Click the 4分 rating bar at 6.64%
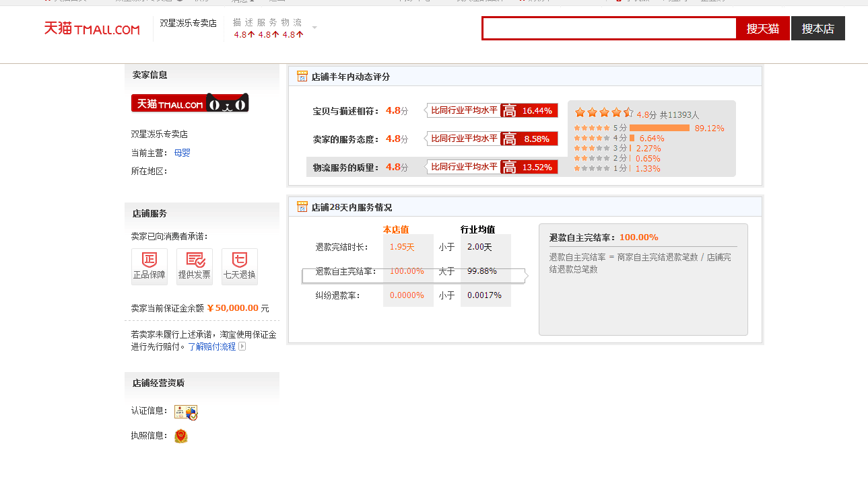The height and width of the screenshot is (477, 868). 632,138
